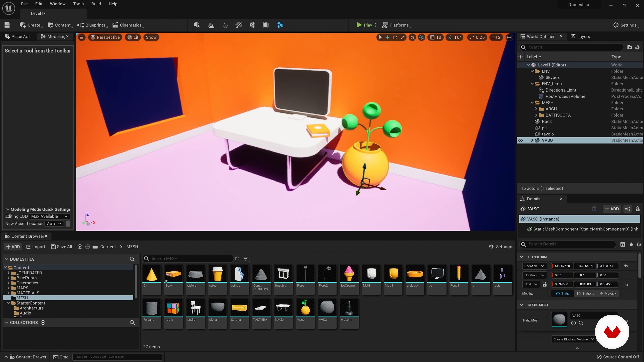Click the ADD component button in Details
This screenshot has height=362, width=644.
[x=611, y=209]
